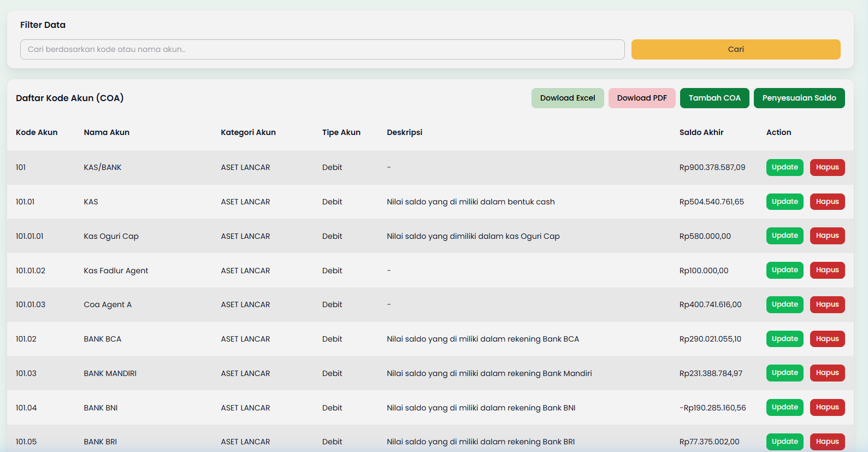The image size is (868, 452).
Task: Delete the KAS/BANK account with Hapus
Action: tap(827, 167)
